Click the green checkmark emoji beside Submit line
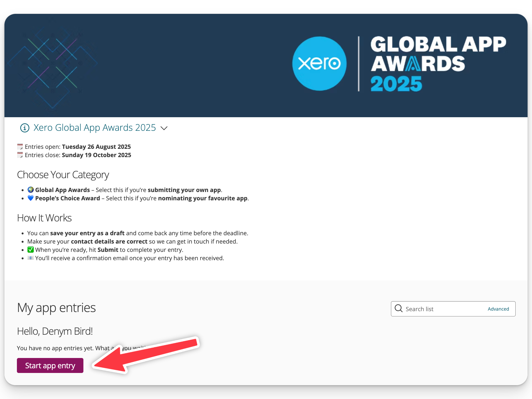This screenshot has height=399, width=532. [x=30, y=250]
